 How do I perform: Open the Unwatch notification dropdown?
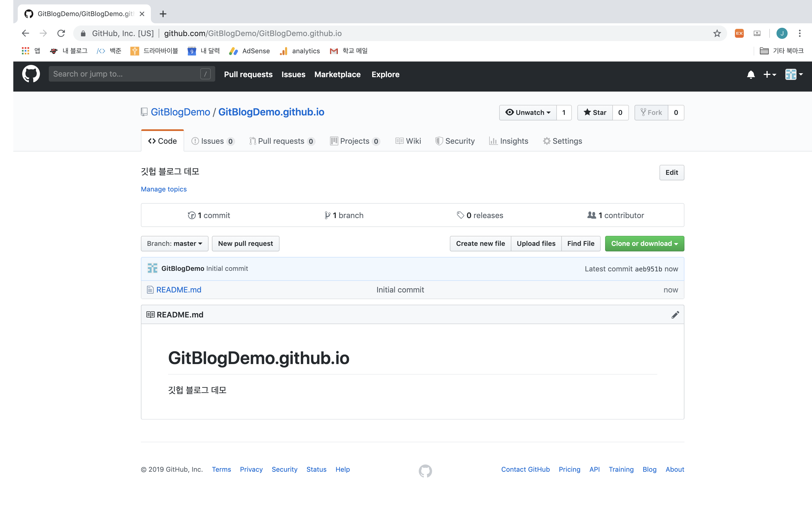coord(528,112)
